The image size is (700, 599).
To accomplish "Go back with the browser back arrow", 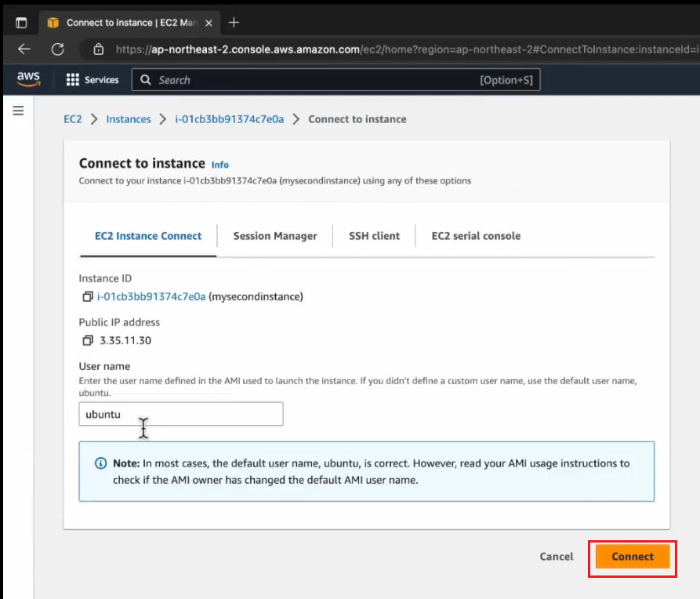I will [x=24, y=49].
